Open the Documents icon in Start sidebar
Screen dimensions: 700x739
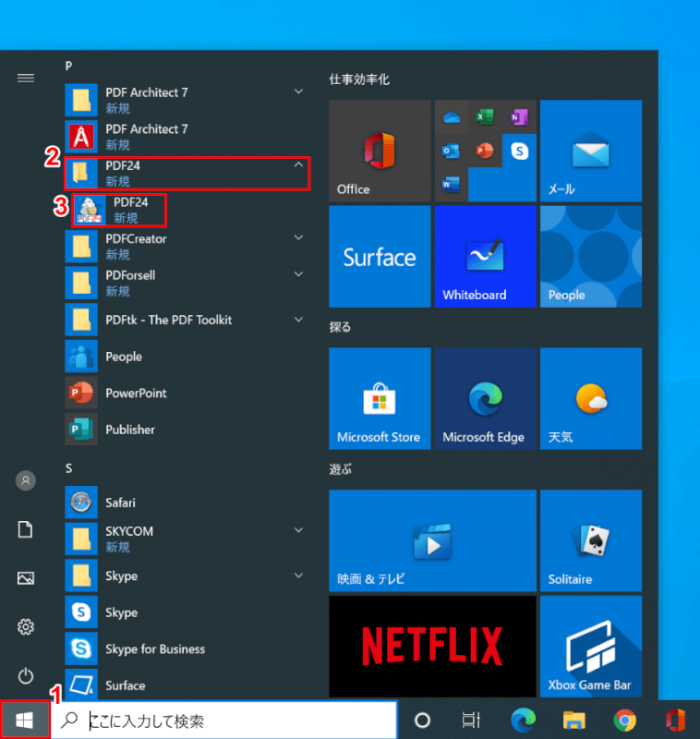[26, 529]
